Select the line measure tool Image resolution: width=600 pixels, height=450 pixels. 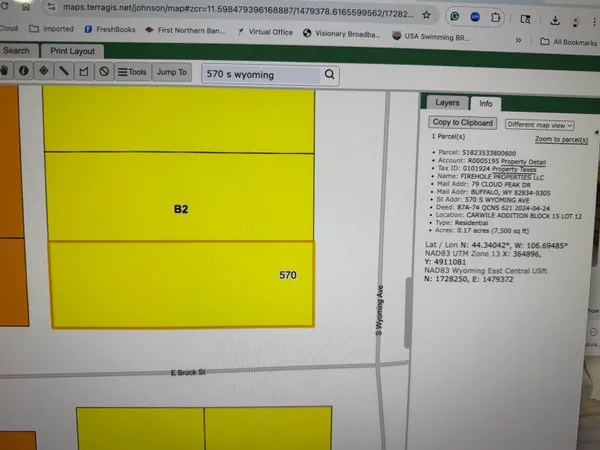point(64,71)
